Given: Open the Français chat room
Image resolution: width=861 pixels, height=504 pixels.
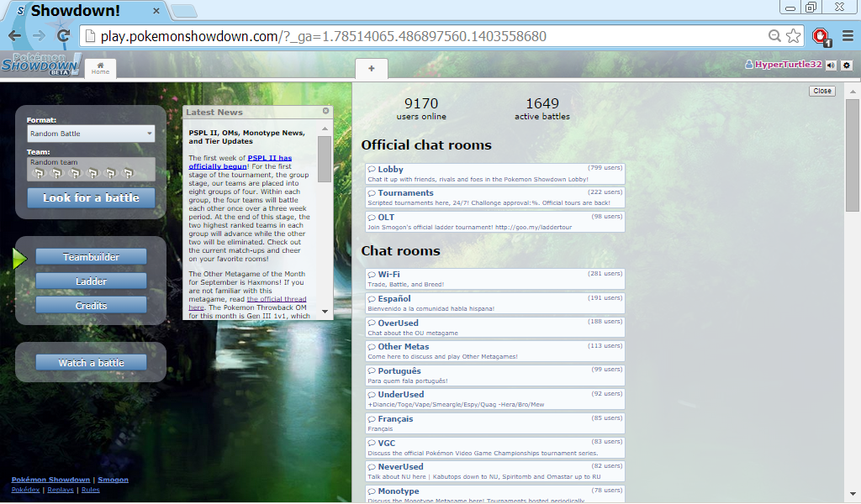Looking at the screenshot, I should 495,423.
